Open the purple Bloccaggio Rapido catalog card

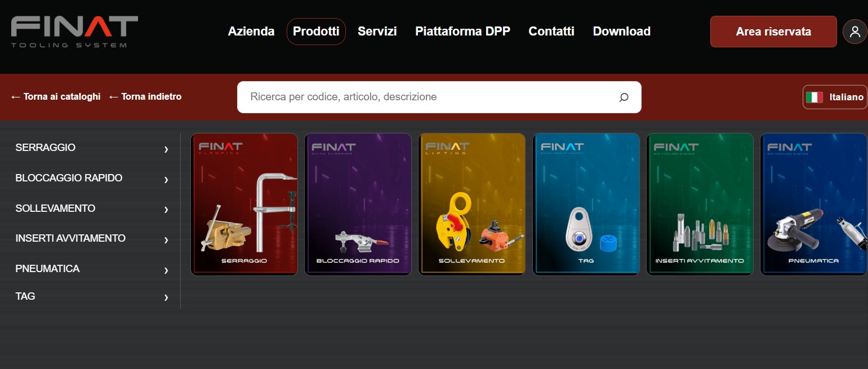[358, 204]
